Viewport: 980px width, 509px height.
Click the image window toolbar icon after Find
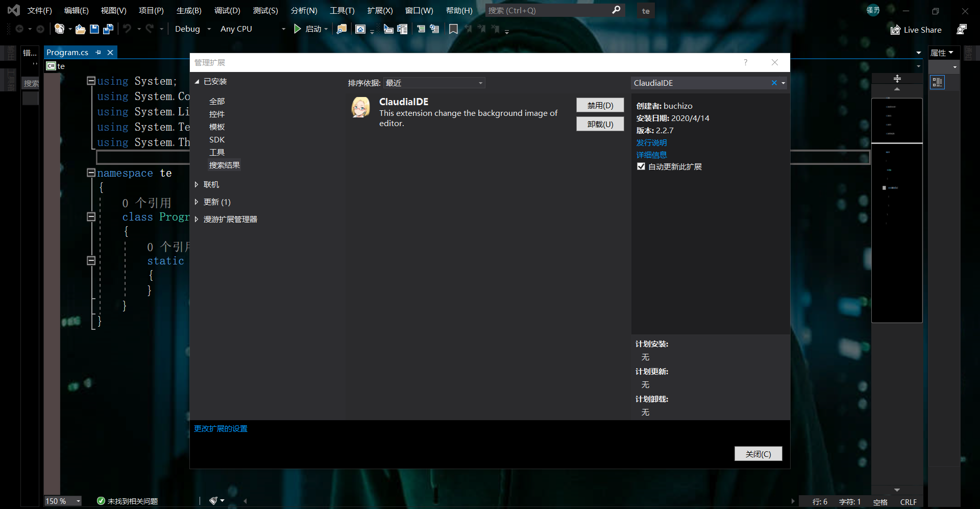click(360, 29)
